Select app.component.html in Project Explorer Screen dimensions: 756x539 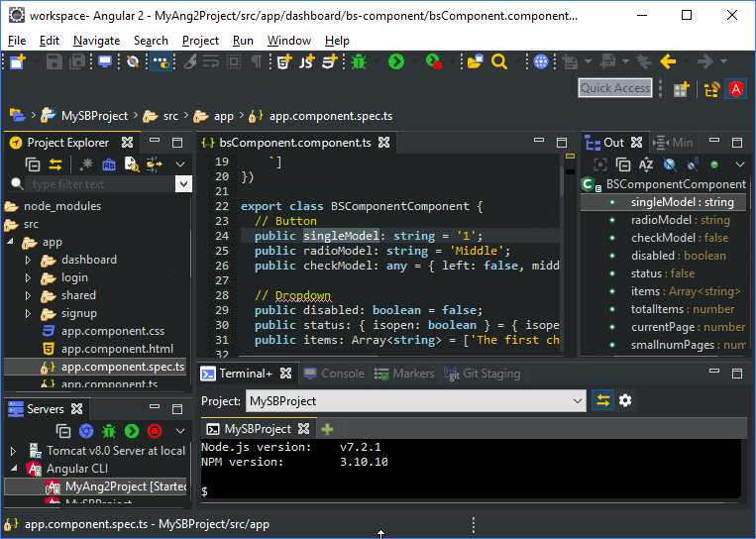click(x=117, y=349)
